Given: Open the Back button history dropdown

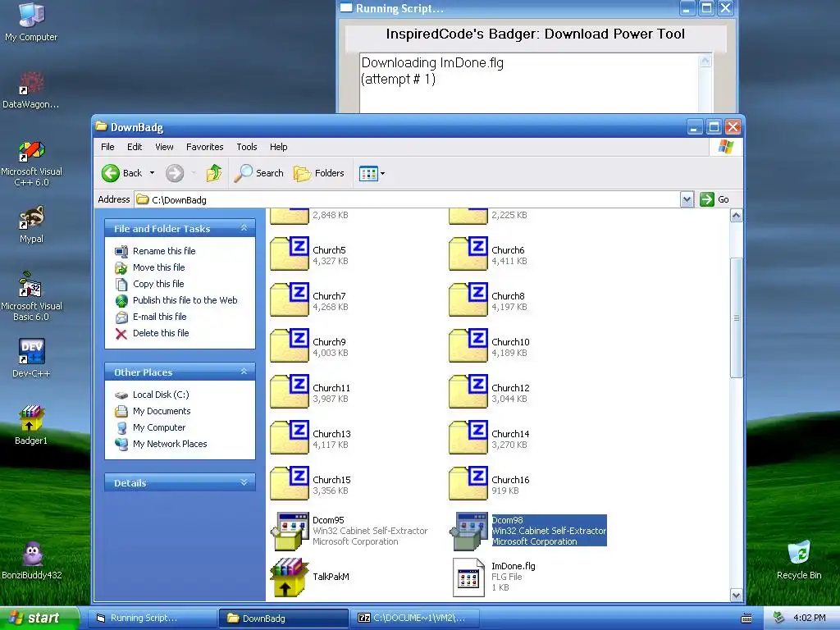Looking at the screenshot, I should click(x=152, y=173).
